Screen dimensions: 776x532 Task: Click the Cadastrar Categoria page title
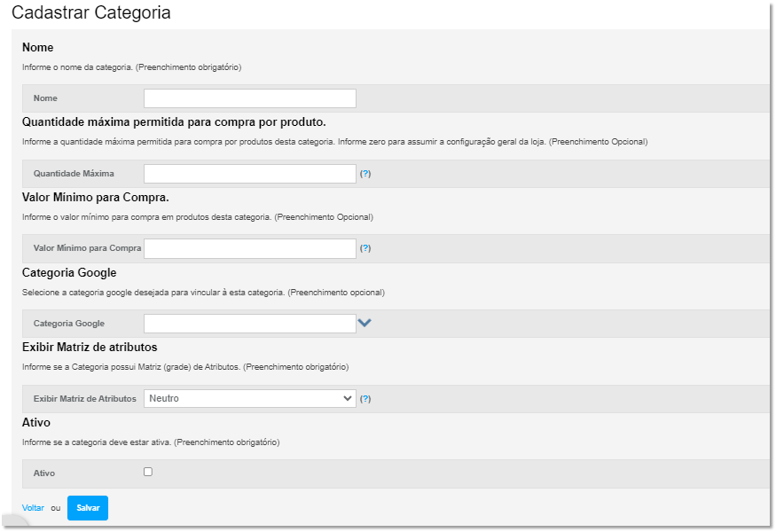(x=91, y=13)
